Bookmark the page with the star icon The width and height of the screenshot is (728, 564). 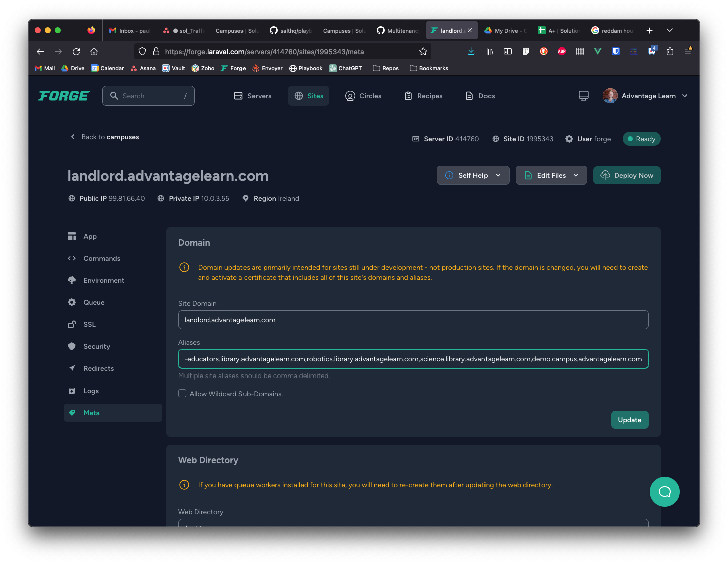[423, 51]
